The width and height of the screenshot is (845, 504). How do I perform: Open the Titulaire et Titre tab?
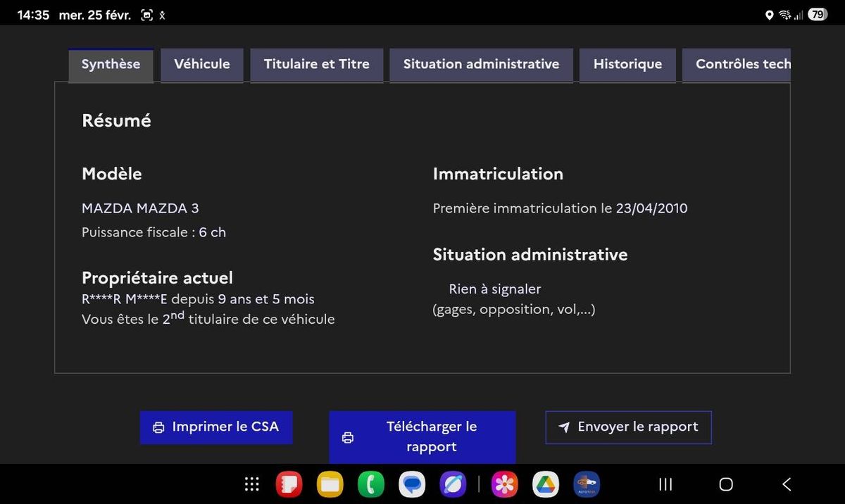(x=317, y=65)
